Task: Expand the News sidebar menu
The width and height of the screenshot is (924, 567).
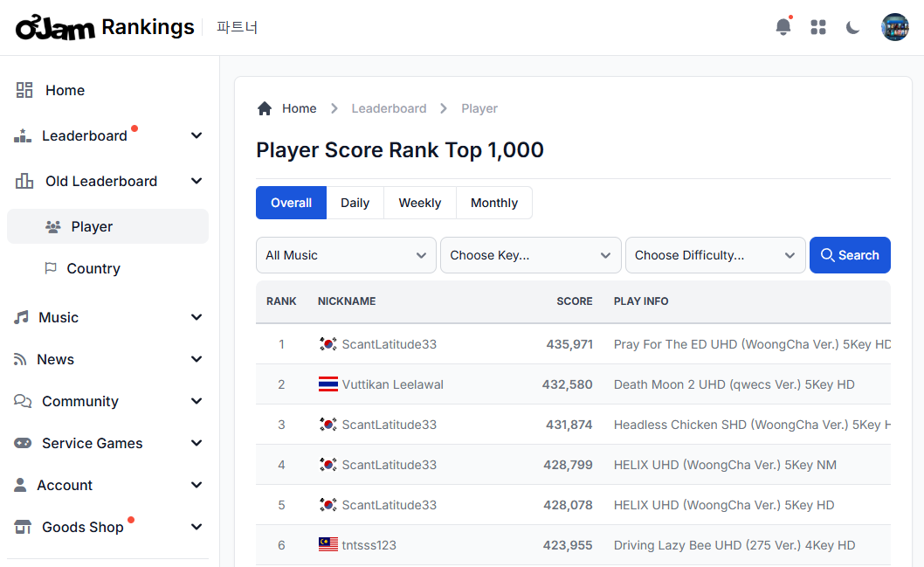Action: [108, 359]
